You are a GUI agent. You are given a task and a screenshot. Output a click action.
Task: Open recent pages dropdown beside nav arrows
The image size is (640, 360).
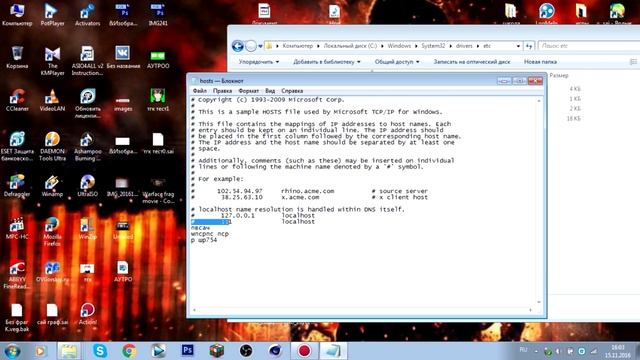(260, 46)
